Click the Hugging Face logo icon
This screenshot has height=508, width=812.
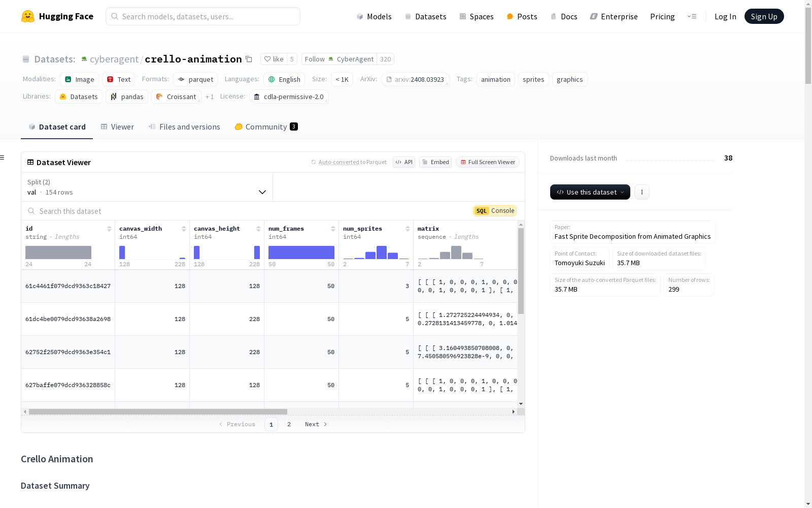(x=28, y=16)
